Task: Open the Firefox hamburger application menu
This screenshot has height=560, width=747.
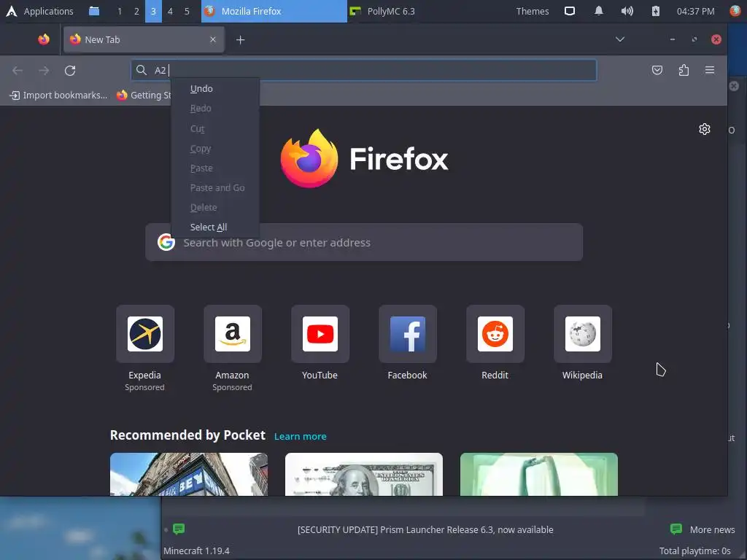Action: tap(710, 71)
